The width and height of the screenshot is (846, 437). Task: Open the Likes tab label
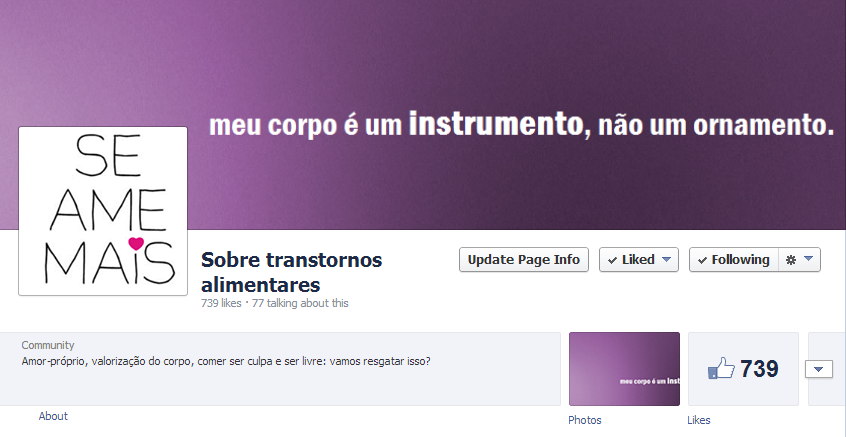click(699, 420)
